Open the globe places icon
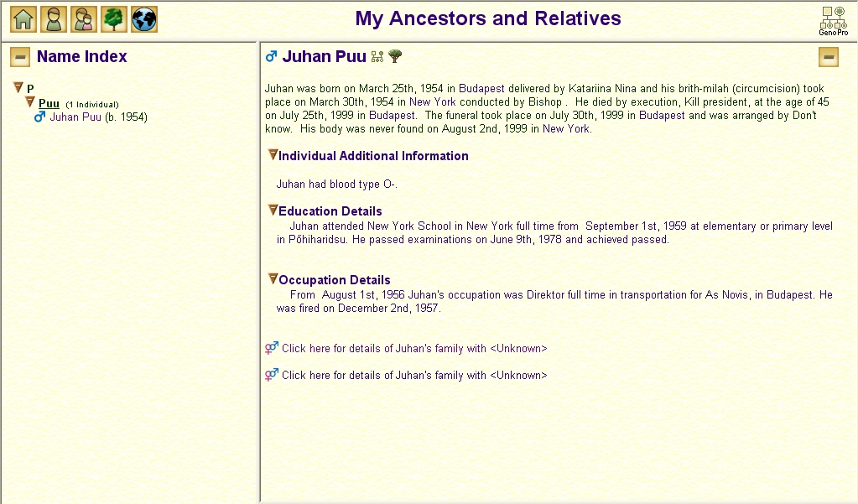The image size is (858, 504). pyautogui.click(x=144, y=19)
